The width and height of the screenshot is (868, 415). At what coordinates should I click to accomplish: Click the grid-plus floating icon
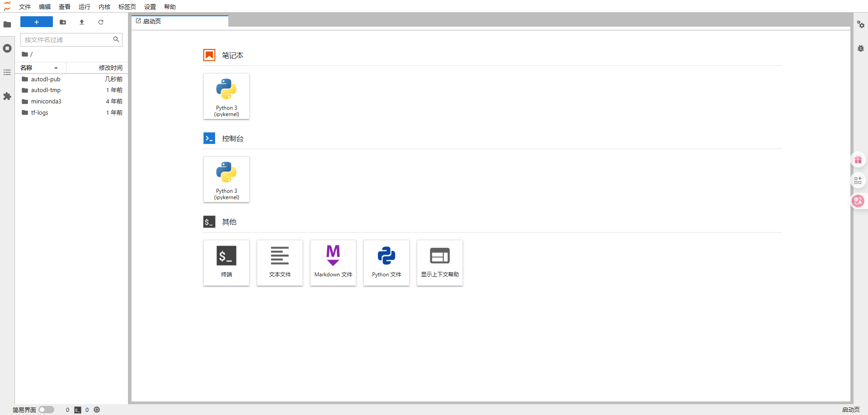(x=858, y=181)
